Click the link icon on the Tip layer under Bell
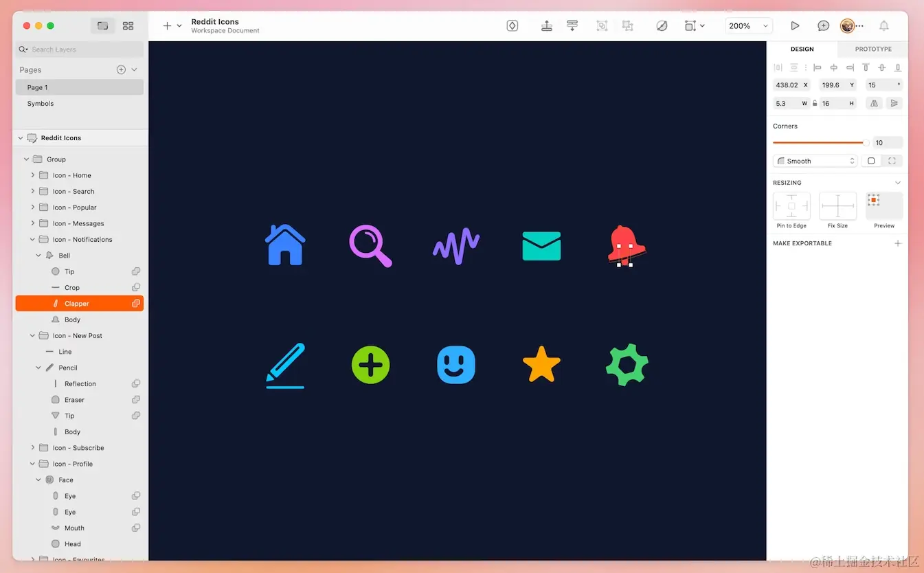Viewport: 924px width, 573px height. [136, 271]
